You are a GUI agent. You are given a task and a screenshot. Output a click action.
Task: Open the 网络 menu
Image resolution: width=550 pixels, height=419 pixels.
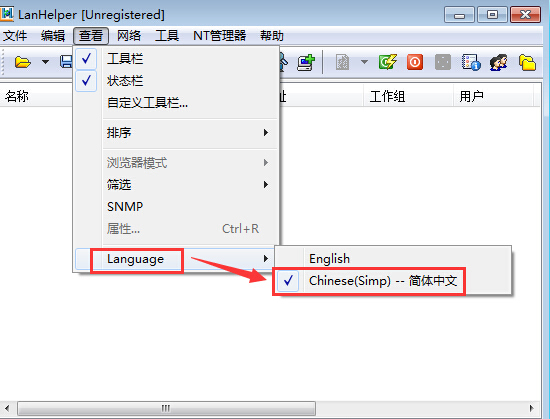click(129, 36)
